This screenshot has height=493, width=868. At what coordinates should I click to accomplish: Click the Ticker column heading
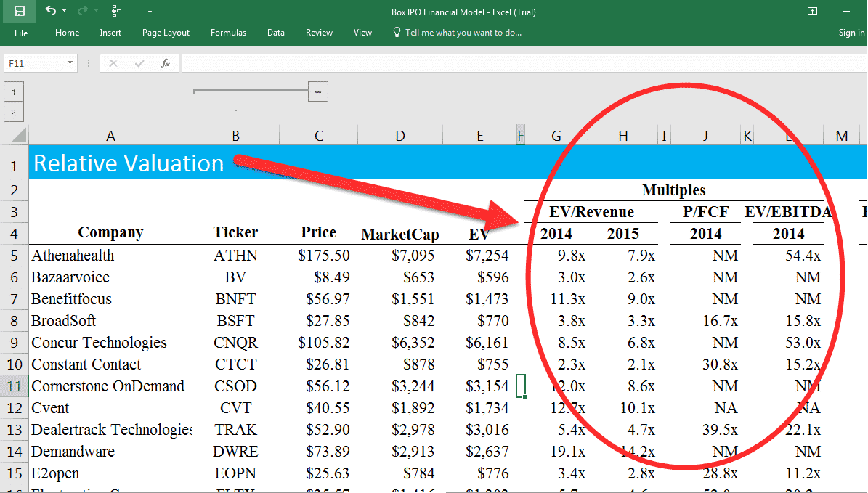click(236, 233)
